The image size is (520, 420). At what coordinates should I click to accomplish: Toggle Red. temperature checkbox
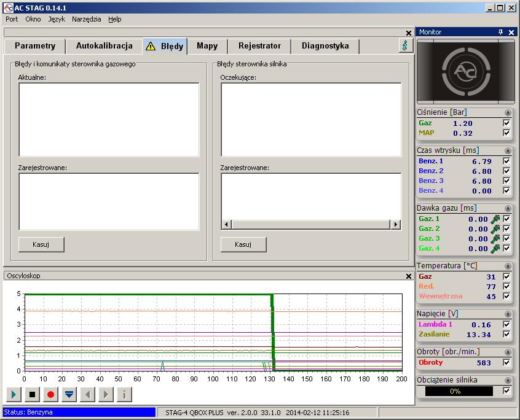tap(506, 286)
